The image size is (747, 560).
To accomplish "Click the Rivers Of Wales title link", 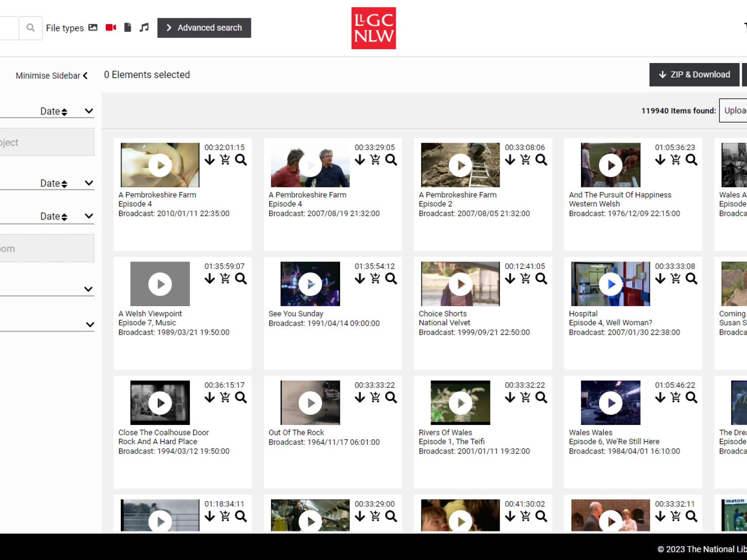I will click(x=446, y=432).
